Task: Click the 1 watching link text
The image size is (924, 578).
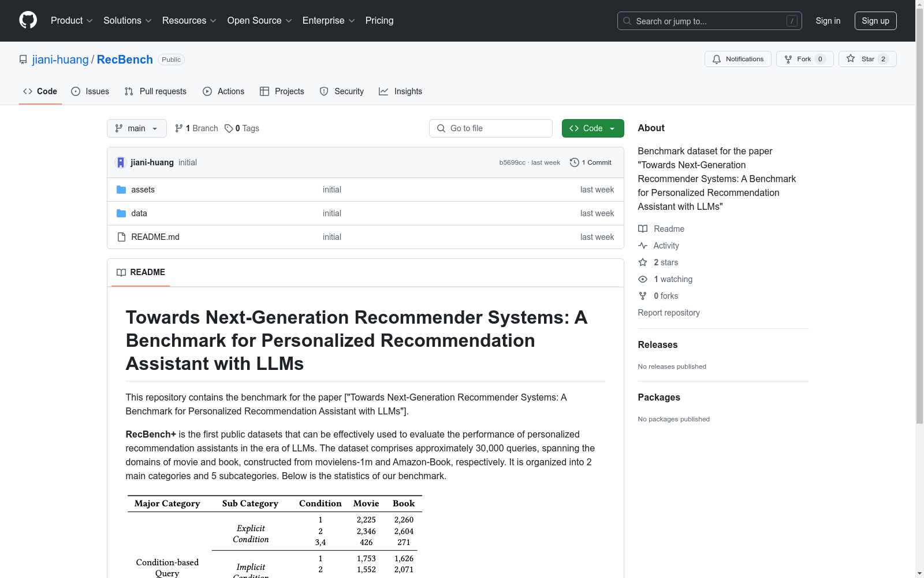Action: (x=673, y=279)
